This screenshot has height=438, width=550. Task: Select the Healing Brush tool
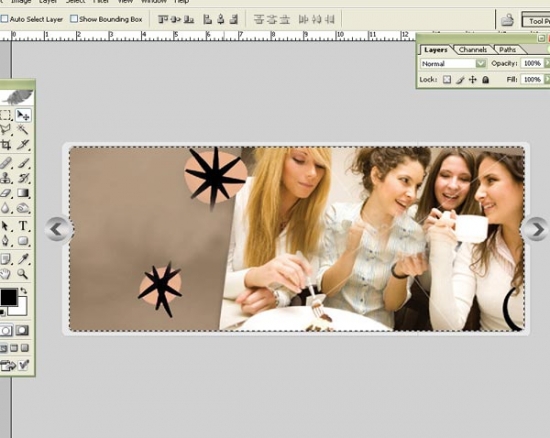(x=5, y=163)
